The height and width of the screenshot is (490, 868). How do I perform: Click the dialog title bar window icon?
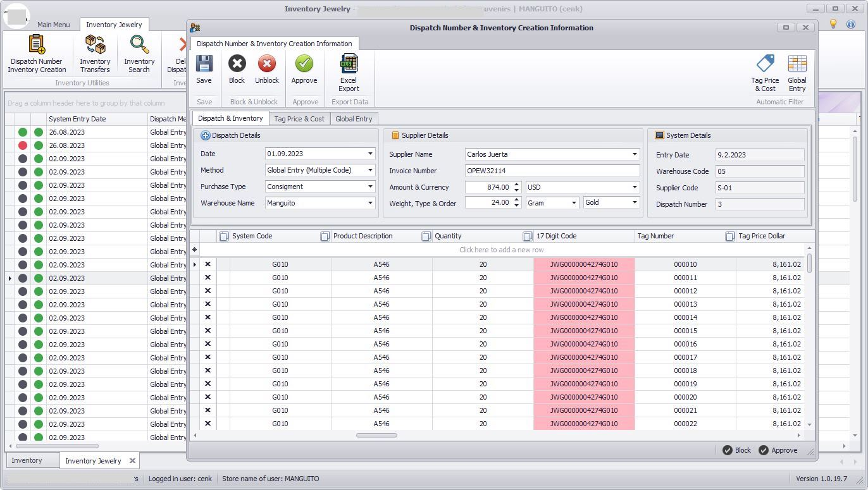click(195, 28)
